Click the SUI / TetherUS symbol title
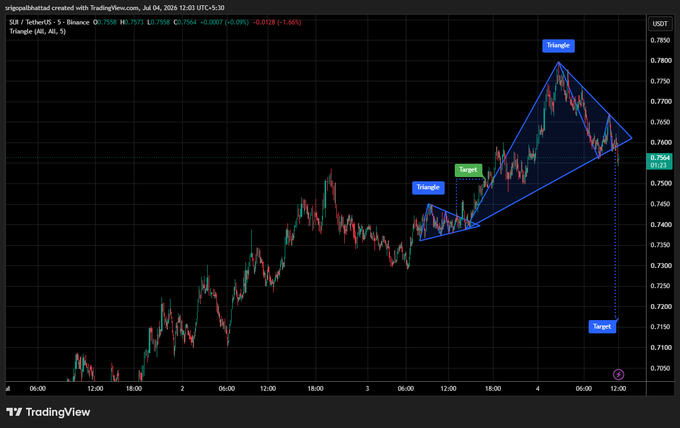The height and width of the screenshot is (428, 680). [49, 22]
